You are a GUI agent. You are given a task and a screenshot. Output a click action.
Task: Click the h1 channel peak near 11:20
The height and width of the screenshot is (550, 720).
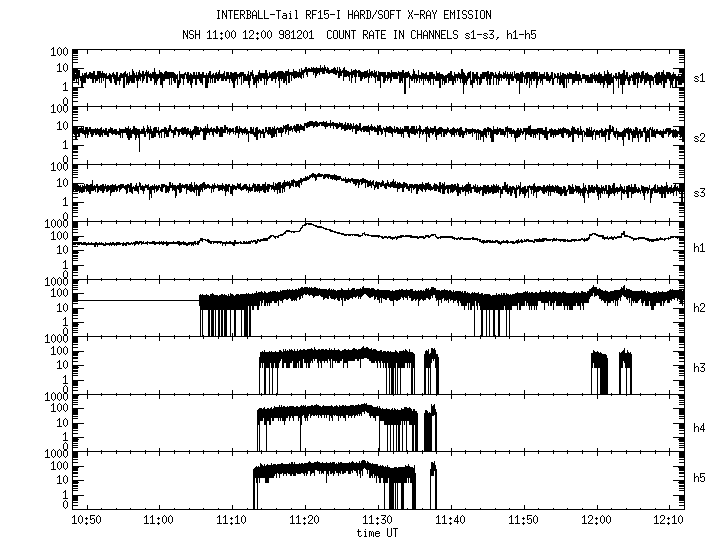tap(307, 225)
